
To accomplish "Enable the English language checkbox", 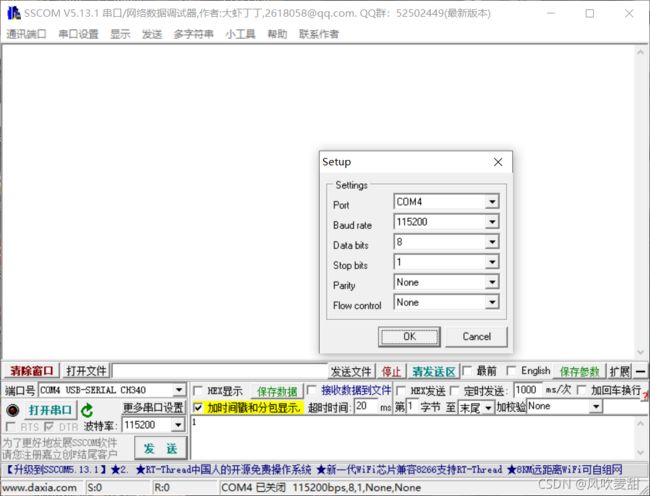I will (x=512, y=370).
